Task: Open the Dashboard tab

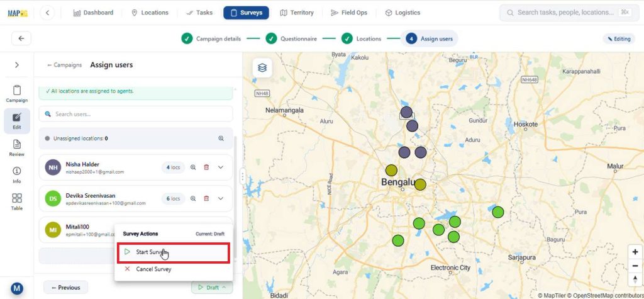Action: [x=93, y=13]
